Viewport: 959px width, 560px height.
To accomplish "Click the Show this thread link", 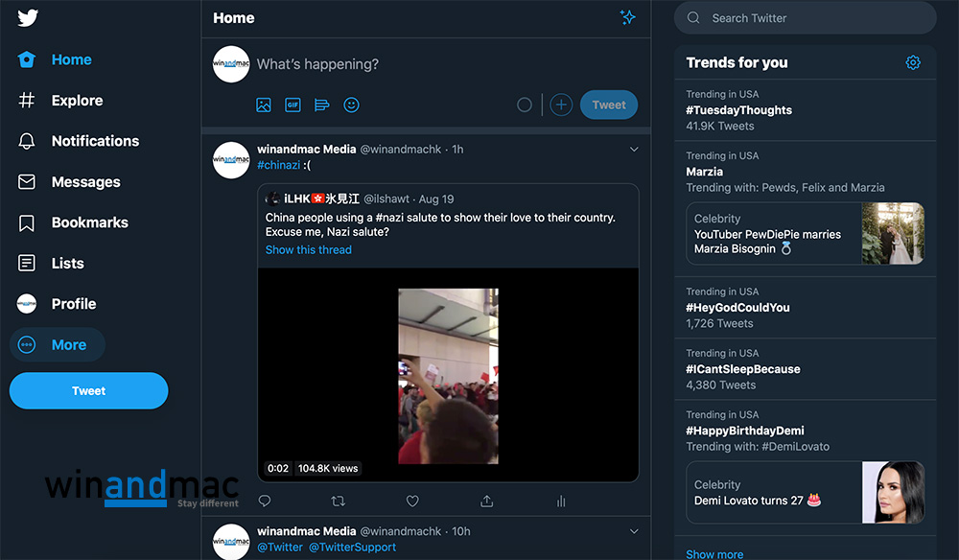I will coord(309,250).
